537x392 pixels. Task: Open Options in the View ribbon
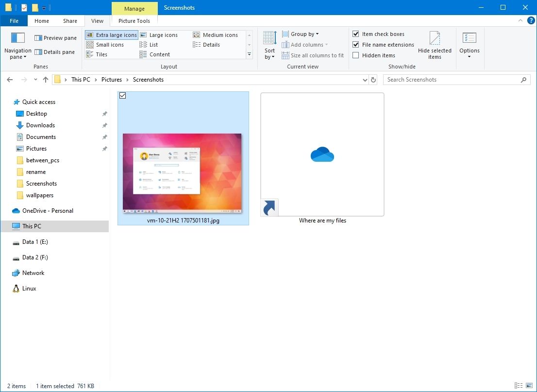tap(469, 44)
